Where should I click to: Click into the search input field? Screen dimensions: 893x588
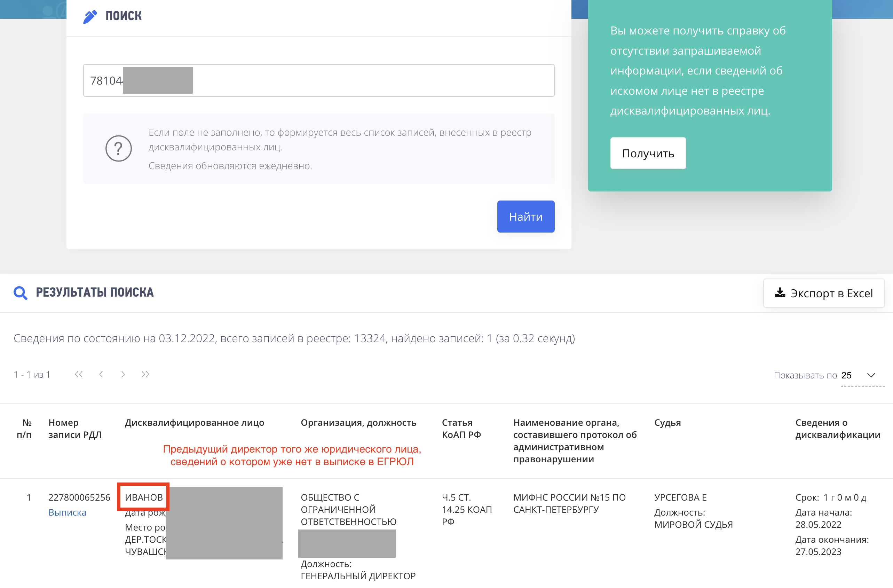click(x=338, y=80)
